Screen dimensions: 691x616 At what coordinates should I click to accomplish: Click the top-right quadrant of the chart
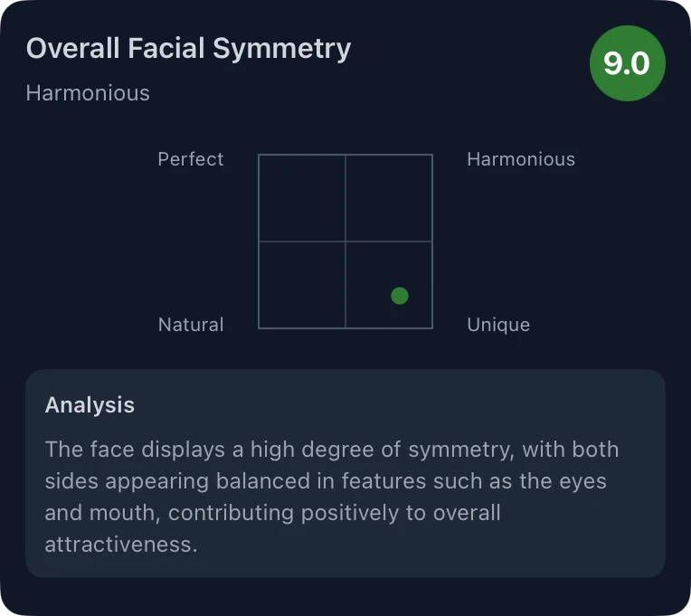point(389,198)
